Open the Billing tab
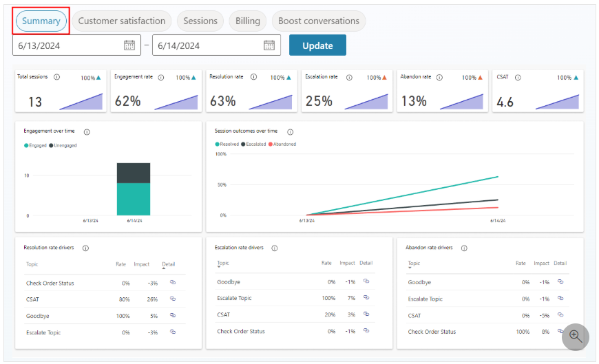 pos(247,21)
